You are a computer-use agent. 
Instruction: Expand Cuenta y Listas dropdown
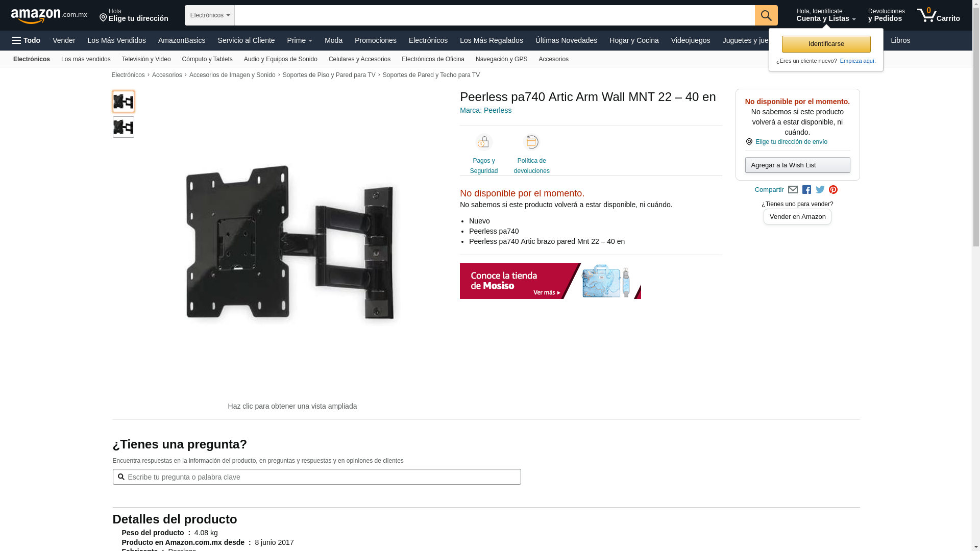826,15
